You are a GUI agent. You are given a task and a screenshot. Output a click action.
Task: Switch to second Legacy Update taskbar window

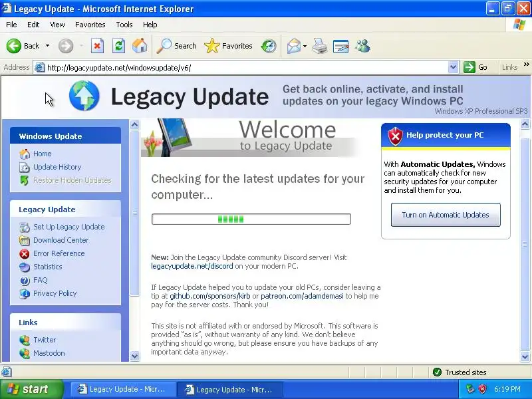(229, 389)
